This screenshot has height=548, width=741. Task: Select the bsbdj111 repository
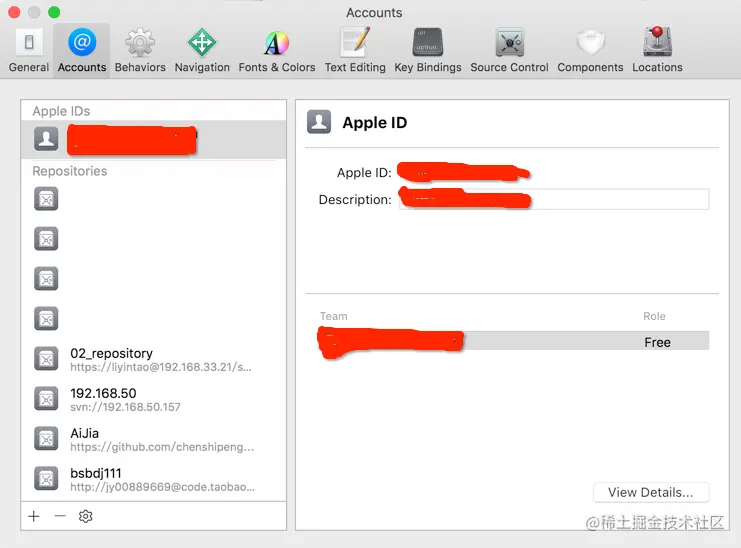coord(154,479)
